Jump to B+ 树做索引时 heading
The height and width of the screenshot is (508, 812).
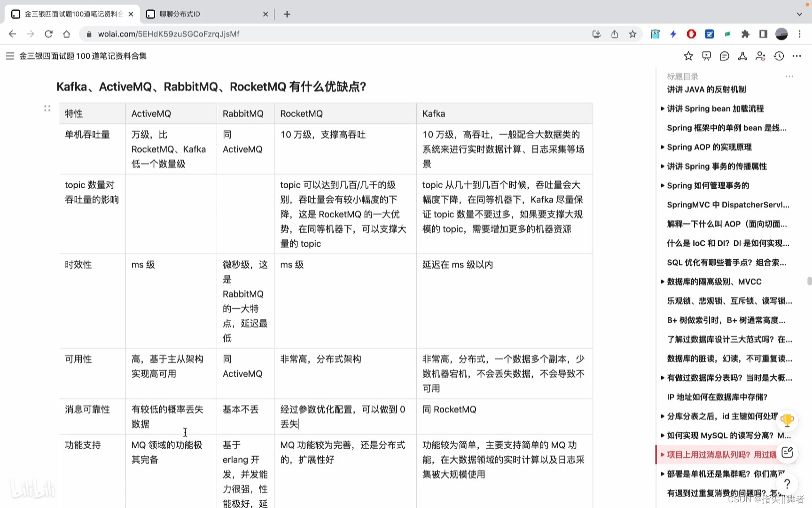[x=726, y=320]
